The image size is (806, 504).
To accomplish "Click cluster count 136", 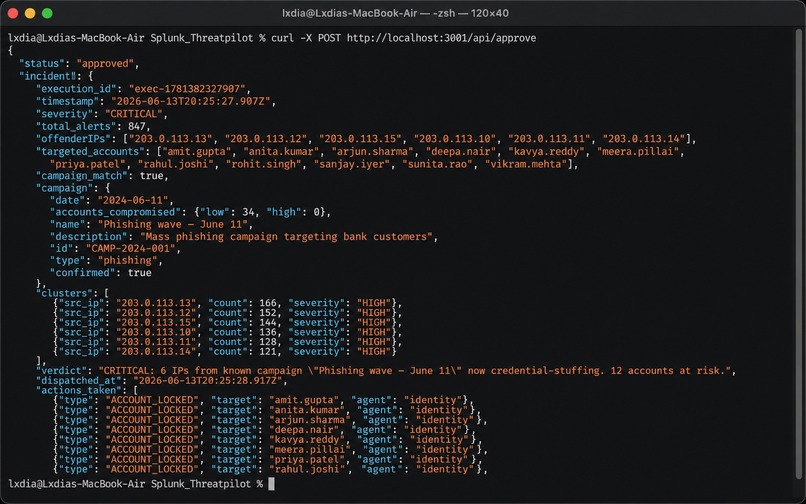I will pyautogui.click(x=268, y=332).
